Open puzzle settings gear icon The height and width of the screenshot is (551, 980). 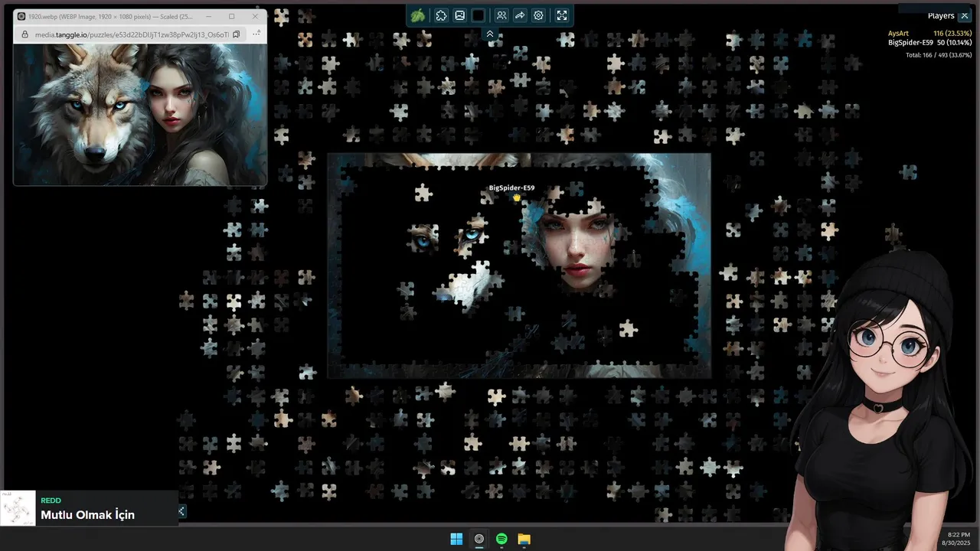pyautogui.click(x=539, y=15)
